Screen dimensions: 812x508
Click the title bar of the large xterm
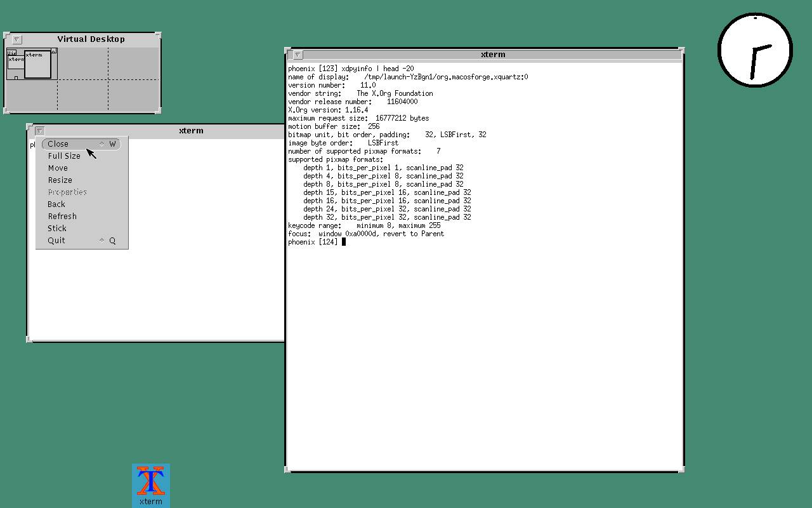(x=493, y=55)
